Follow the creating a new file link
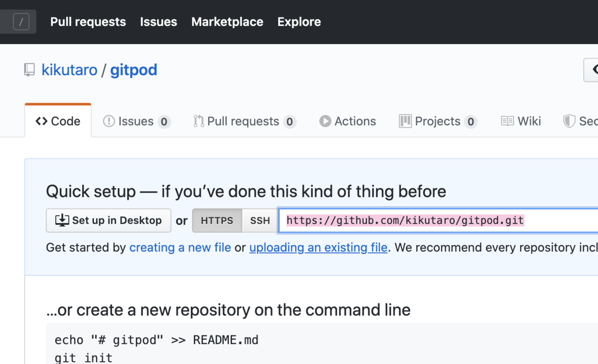 click(180, 247)
